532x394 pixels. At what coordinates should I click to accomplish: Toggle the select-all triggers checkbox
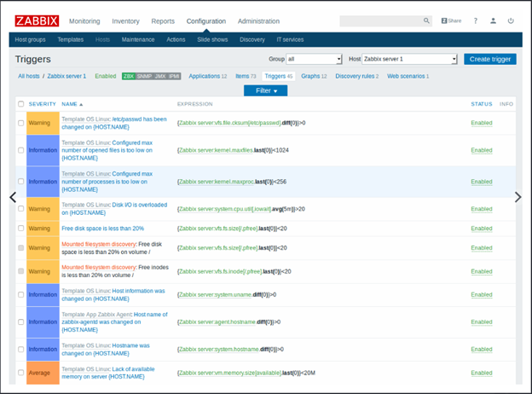coord(21,104)
